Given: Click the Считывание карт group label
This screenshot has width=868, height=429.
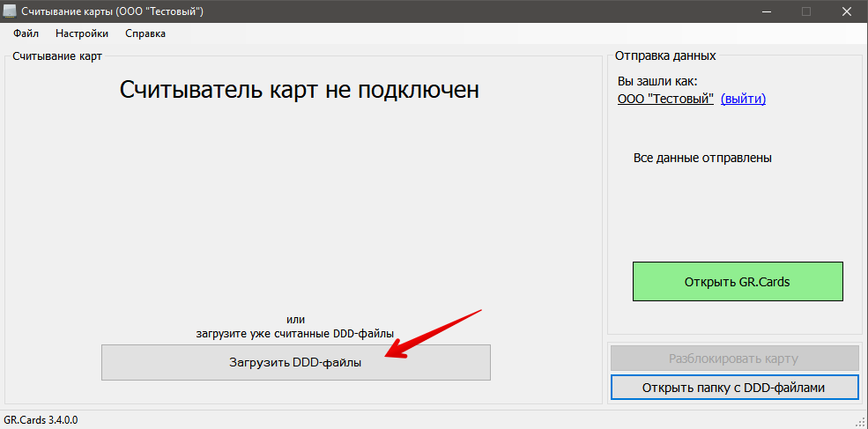Looking at the screenshot, I should [x=57, y=56].
